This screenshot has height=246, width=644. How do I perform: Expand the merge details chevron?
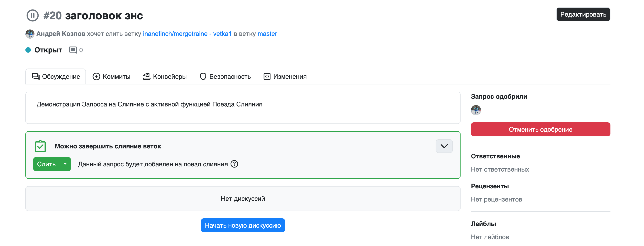tap(444, 146)
